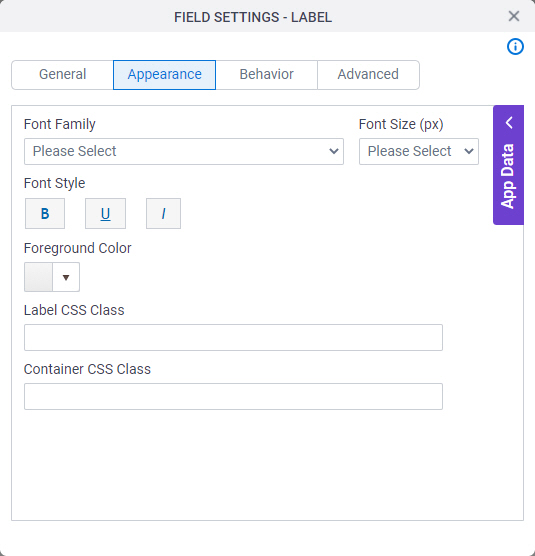Open the Foreground Color picker arrow
The image size is (535, 556).
[66, 277]
